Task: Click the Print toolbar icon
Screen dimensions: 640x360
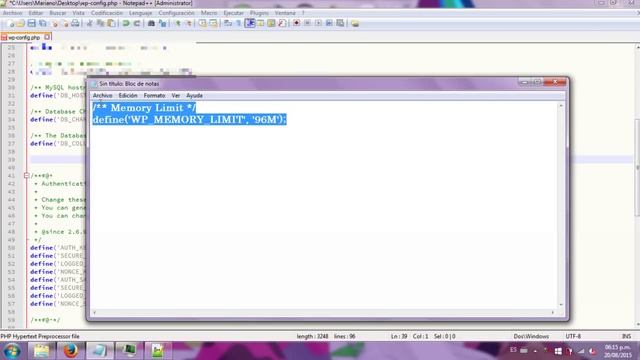Action: point(76,23)
